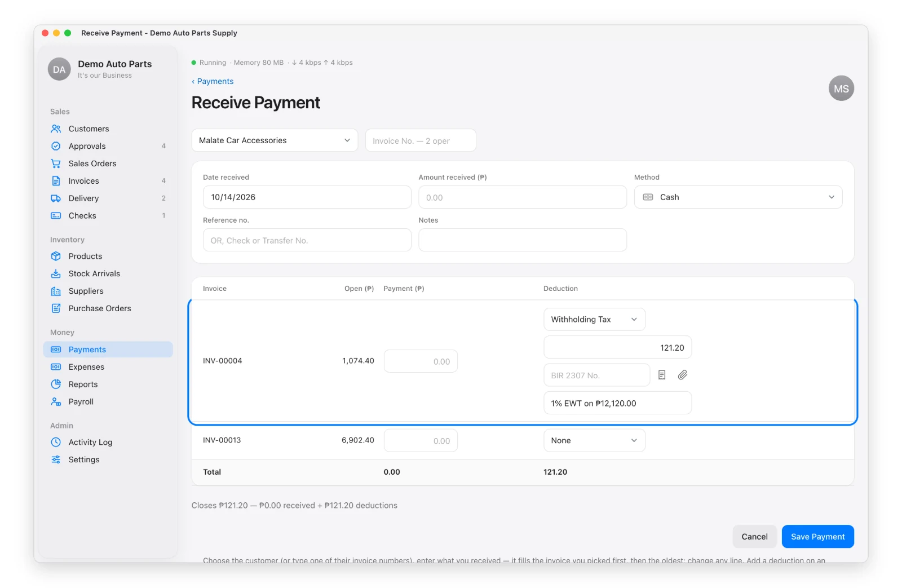Open Purchase Orders
This screenshot has width=902, height=588.
[x=108, y=308]
